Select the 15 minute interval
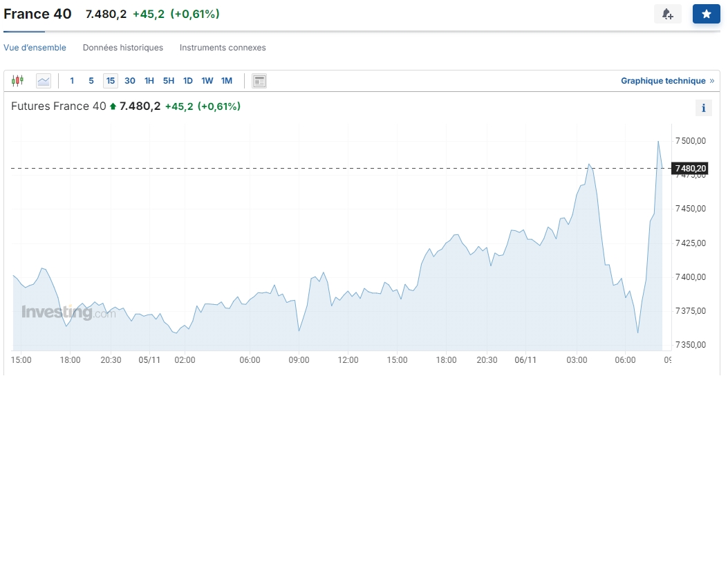This screenshot has width=728, height=571. [111, 81]
